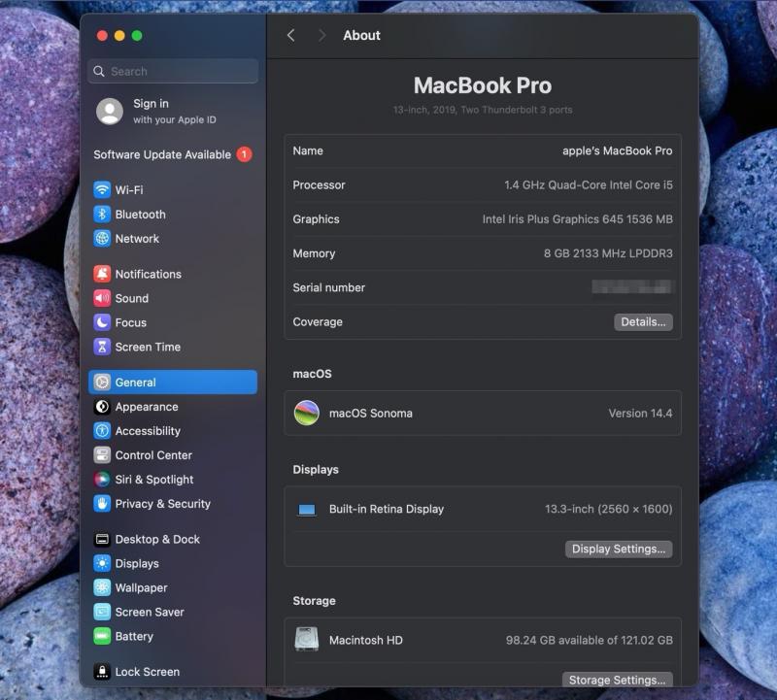This screenshot has width=777, height=700.
Task: Click the 13.3-inch (2560 × 1600) text
Action: (x=609, y=509)
